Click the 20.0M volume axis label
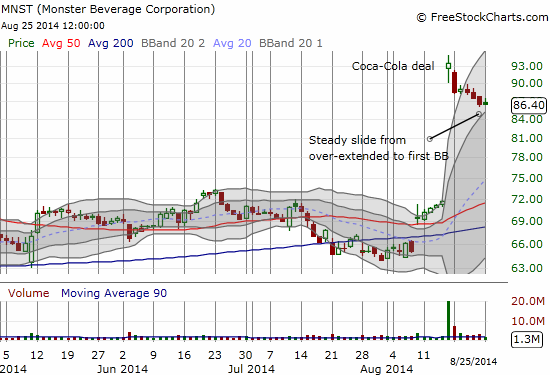Image resolution: width=550 pixels, height=375 pixels. pos(528,301)
